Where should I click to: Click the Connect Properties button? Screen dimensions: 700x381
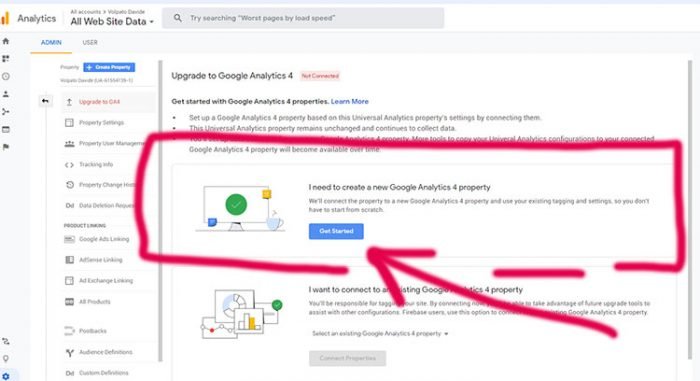[x=347, y=358]
